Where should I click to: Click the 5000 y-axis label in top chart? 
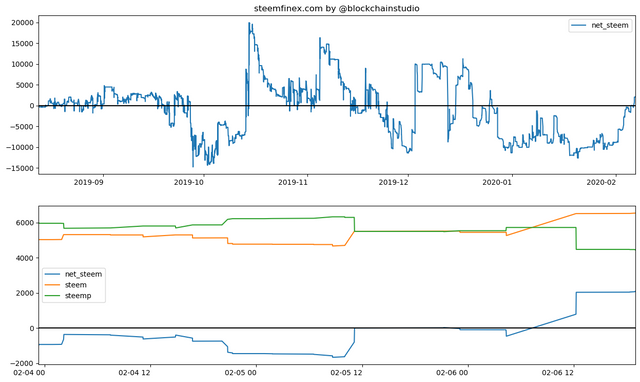pos(24,85)
